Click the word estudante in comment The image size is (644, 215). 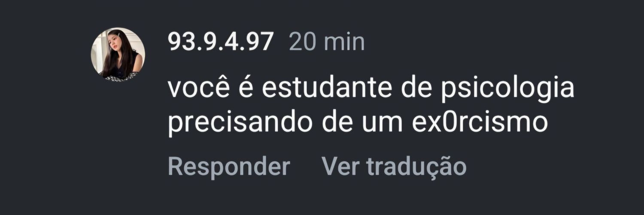coord(324,88)
